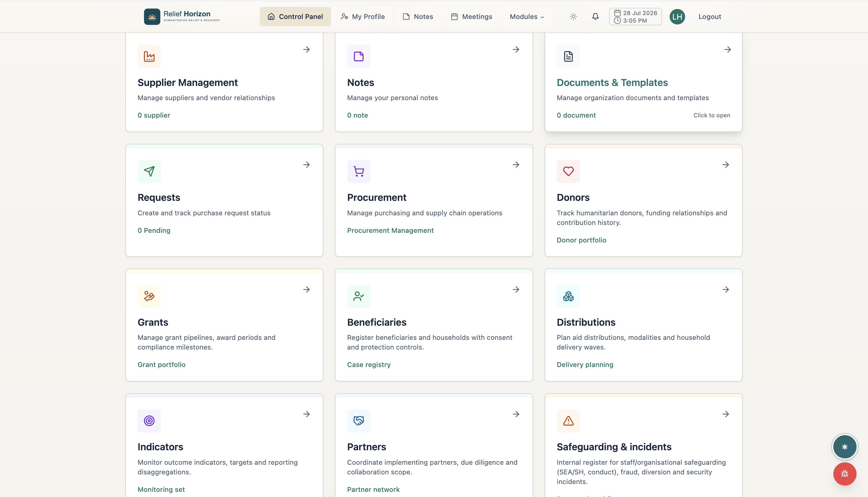
Task: Click the Partners handshake icon
Action: (358, 420)
